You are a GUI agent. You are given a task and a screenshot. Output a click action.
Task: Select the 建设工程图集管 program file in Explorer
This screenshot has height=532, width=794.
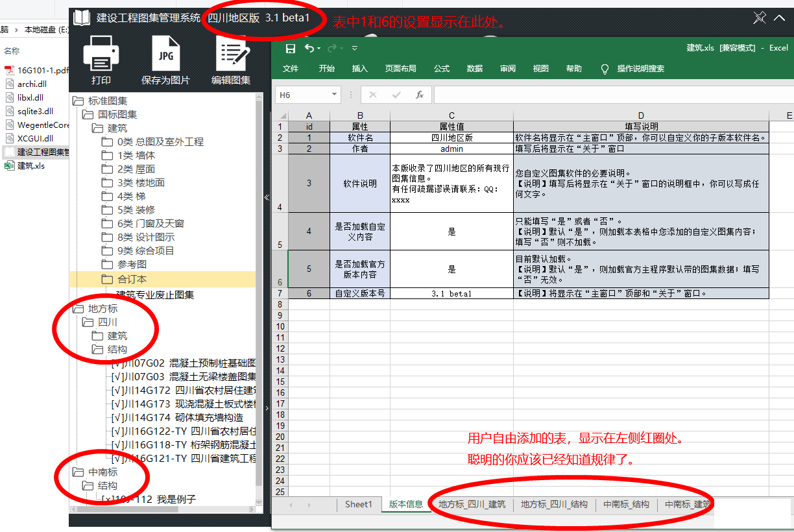(36, 152)
